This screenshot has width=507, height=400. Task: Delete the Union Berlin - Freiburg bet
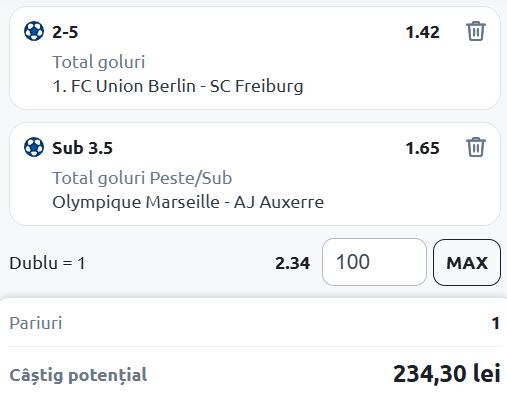tap(476, 31)
